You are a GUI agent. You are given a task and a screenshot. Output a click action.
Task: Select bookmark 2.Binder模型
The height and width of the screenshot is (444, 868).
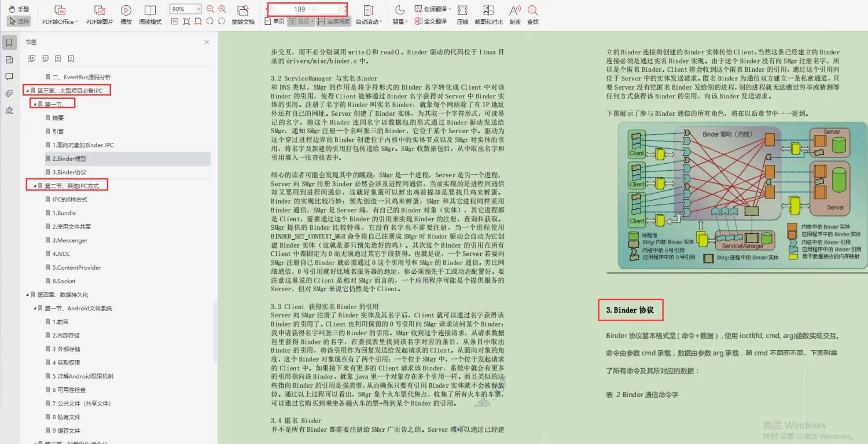coord(128,159)
